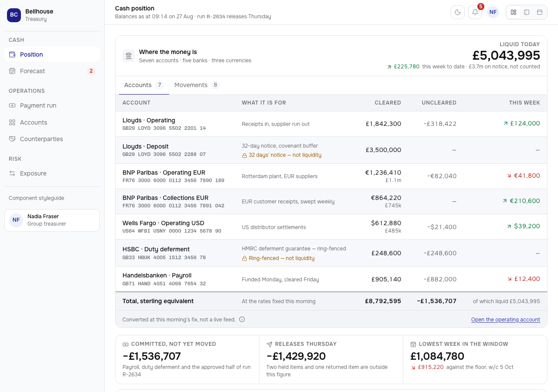Click the swap arrows icon beside Exposure
The image size is (558, 392).
pyautogui.click(x=12, y=173)
